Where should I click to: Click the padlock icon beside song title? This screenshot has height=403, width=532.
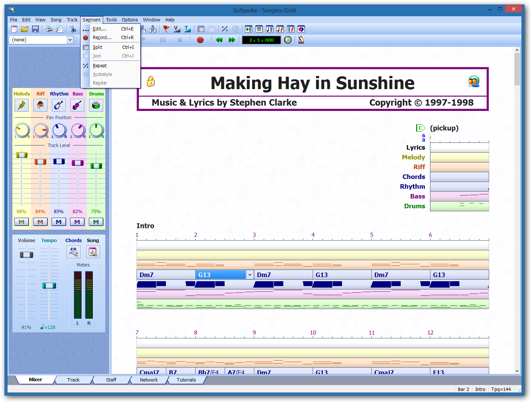click(150, 81)
